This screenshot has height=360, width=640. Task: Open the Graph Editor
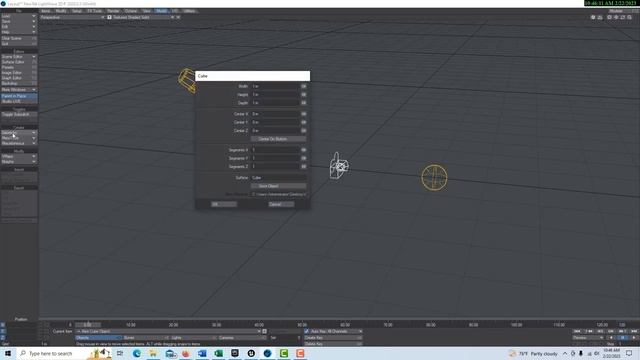point(19,78)
